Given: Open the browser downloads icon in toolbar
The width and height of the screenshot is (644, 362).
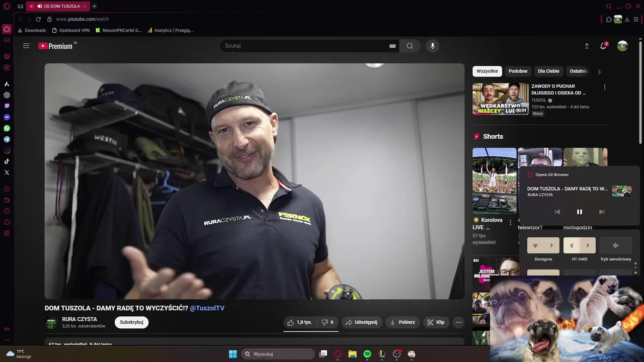Looking at the screenshot, I should coord(627,19).
